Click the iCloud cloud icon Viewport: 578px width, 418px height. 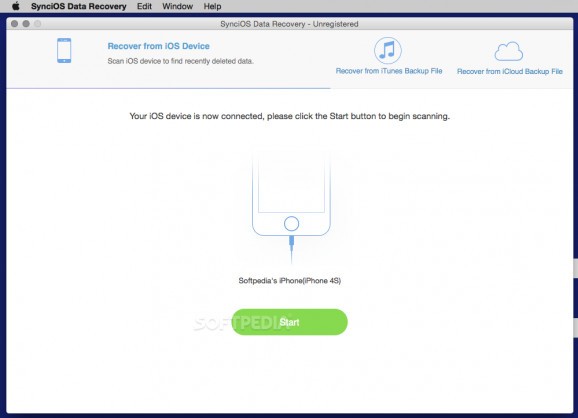509,51
